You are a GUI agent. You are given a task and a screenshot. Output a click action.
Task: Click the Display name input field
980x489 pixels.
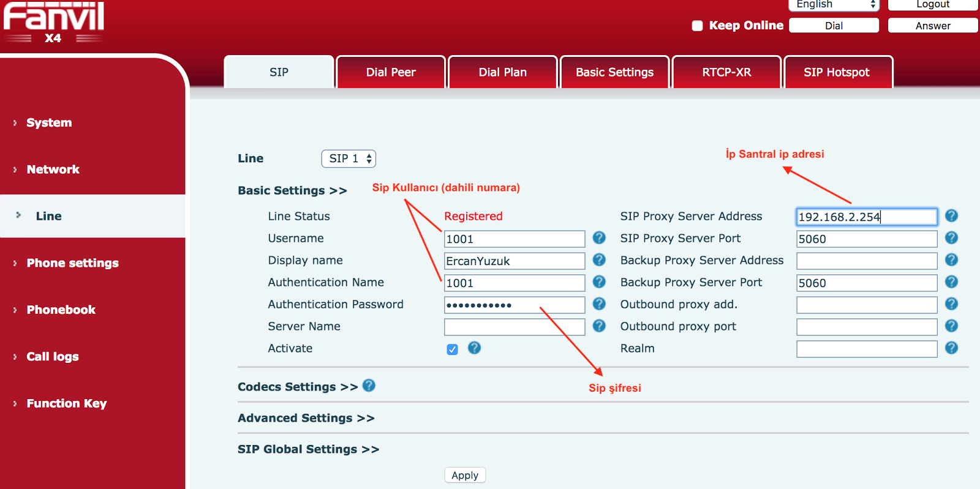pyautogui.click(x=514, y=261)
